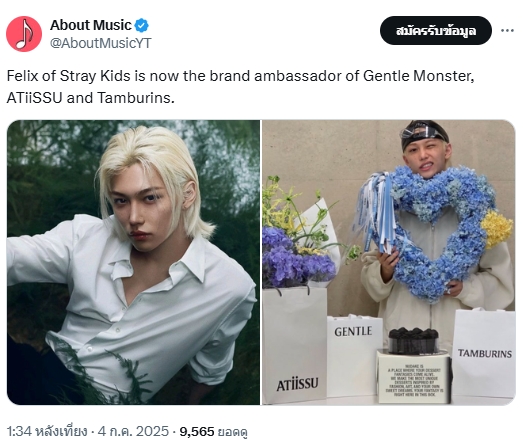Visit the @AboutMusicYT handle link
The image size is (523, 440).
click(x=101, y=43)
